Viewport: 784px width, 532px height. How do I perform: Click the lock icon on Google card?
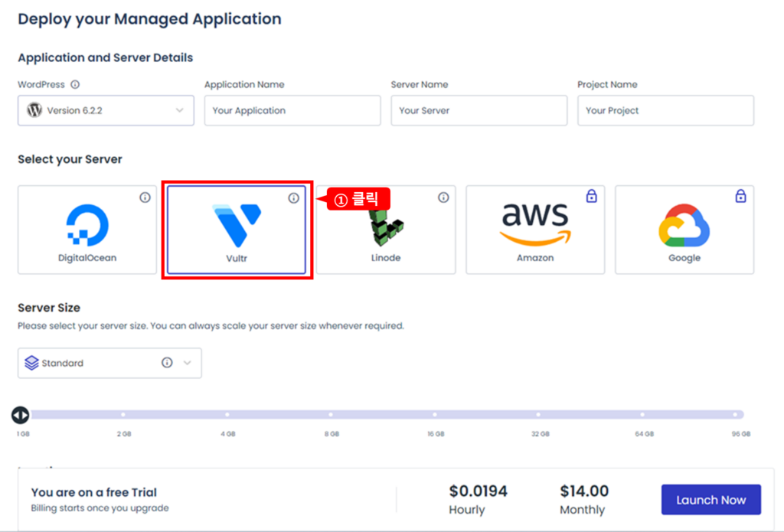740,197
